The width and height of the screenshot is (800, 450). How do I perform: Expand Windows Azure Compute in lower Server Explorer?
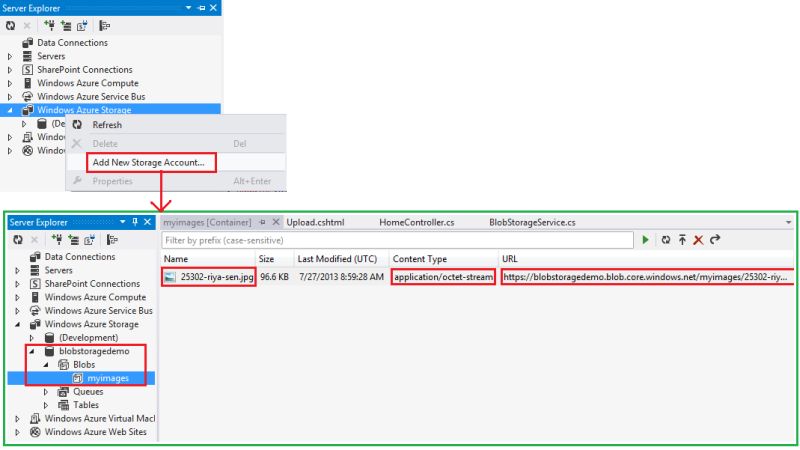tap(17, 297)
